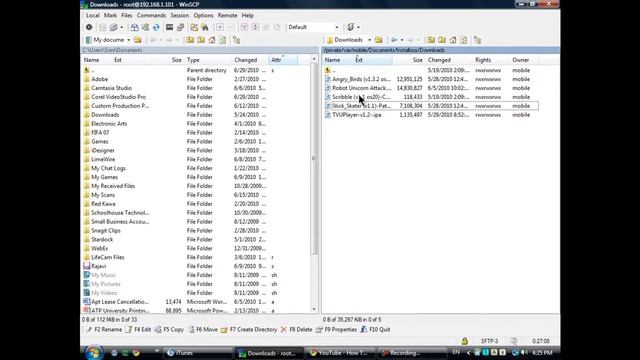The width and height of the screenshot is (640, 360).
Task: Click the F6 Move button
Action: [203, 329]
